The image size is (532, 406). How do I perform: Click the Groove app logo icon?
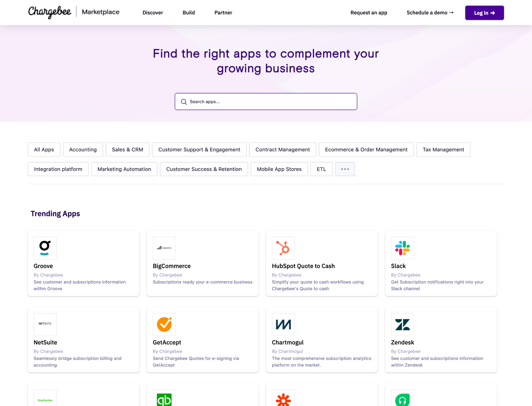point(45,248)
